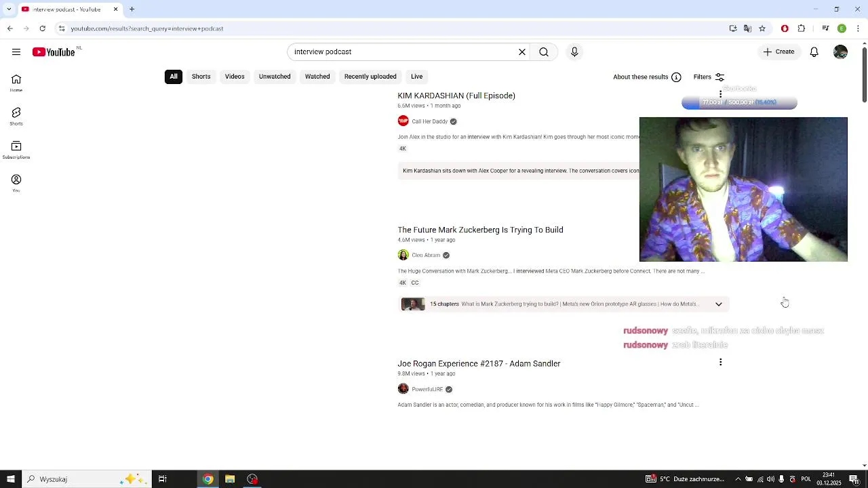
Task: Select the Unwatched filter chip
Action: [x=275, y=77]
